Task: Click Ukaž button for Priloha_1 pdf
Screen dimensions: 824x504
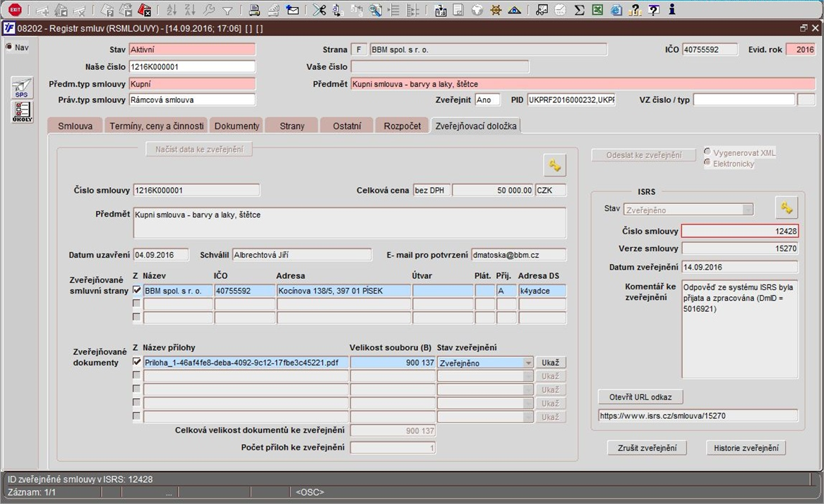Action: point(550,363)
